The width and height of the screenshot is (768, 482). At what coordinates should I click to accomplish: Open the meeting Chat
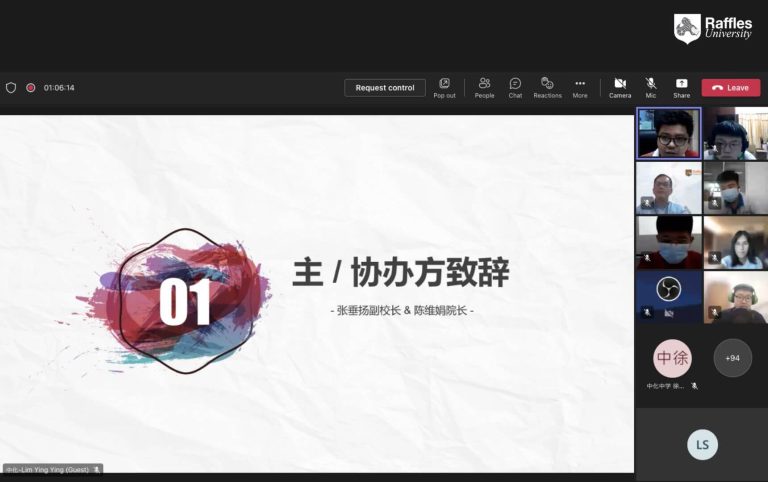click(x=515, y=87)
